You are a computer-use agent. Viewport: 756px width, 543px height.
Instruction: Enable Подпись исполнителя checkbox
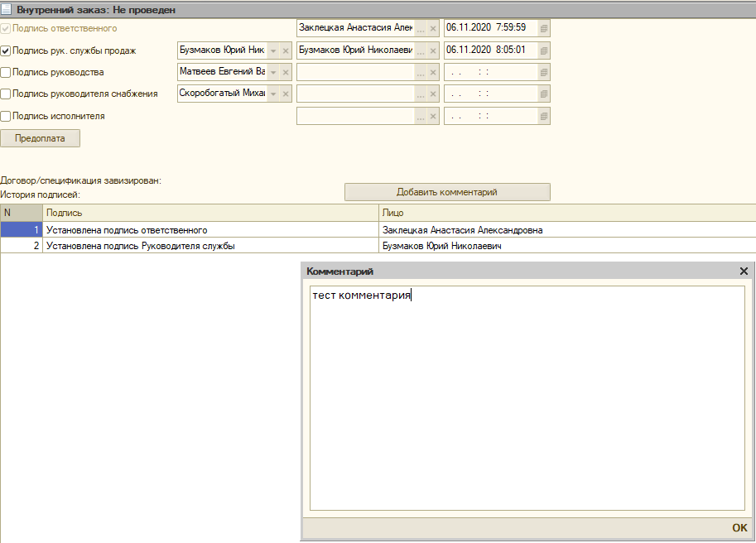pyautogui.click(x=5, y=116)
